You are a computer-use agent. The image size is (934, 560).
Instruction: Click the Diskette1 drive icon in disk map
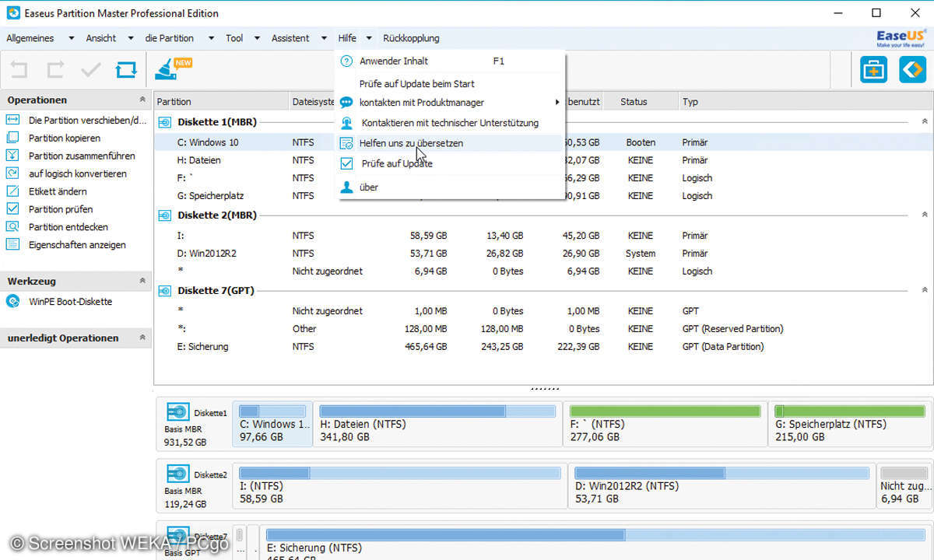pyautogui.click(x=178, y=412)
